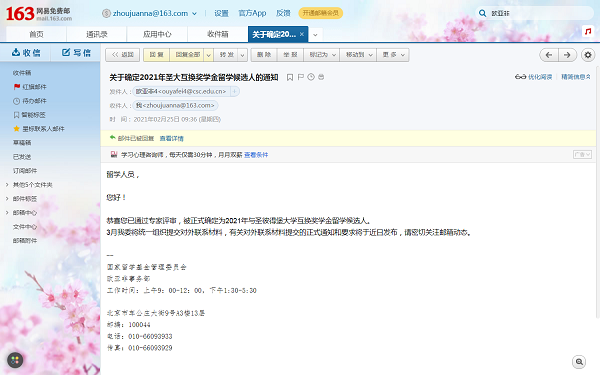This screenshot has width=600, height=375.
Task: Open the 标记为 dropdown
Action: (322, 55)
